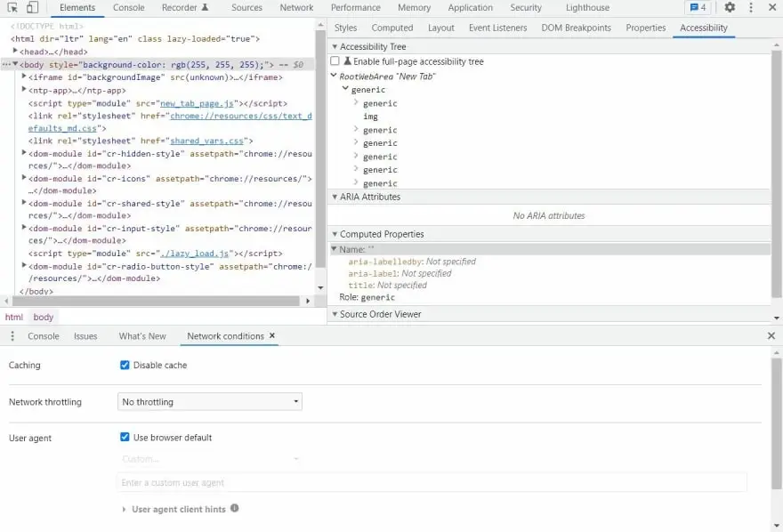Close the Network conditions drawer tab
Viewport: 783px width, 532px height.
(272, 336)
